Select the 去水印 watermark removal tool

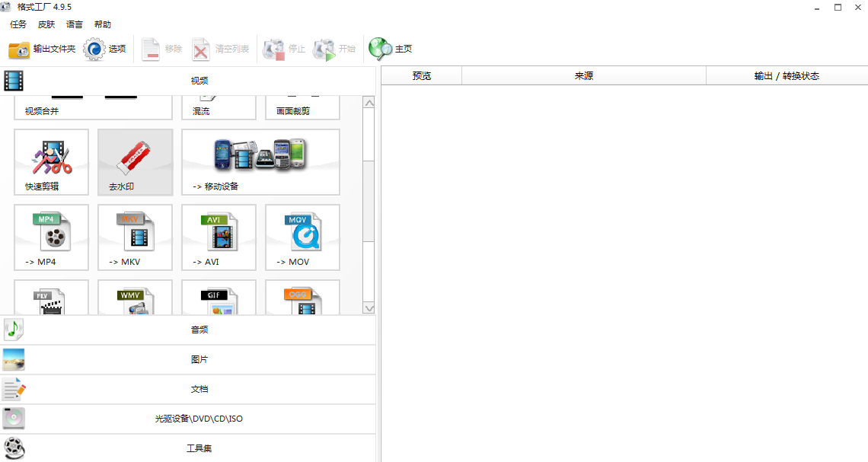(135, 161)
